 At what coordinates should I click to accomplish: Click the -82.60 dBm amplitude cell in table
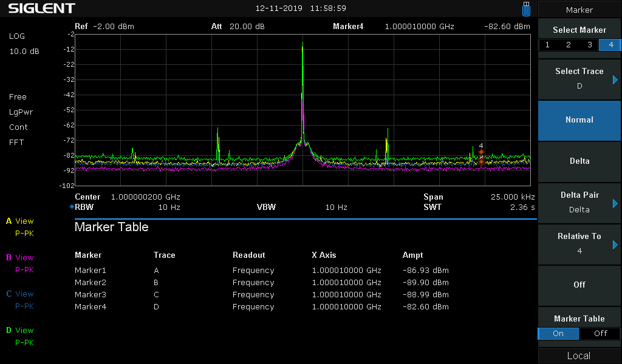pos(426,307)
